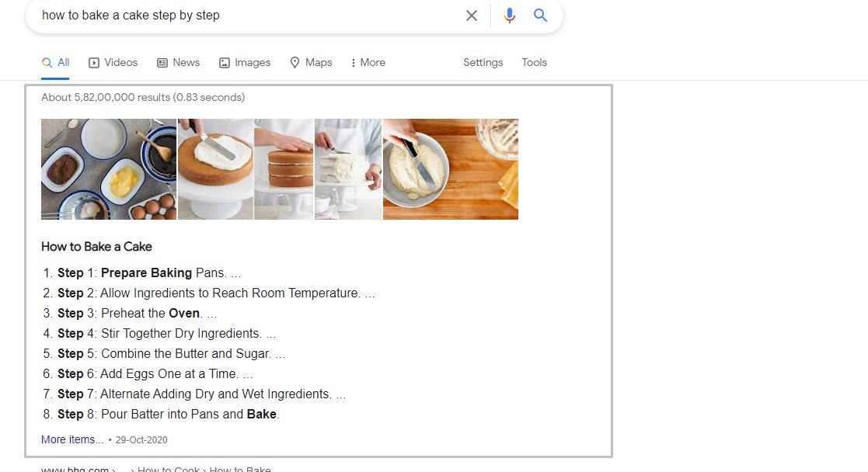Switch to the News tab
868x472 pixels.
pyautogui.click(x=178, y=62)
